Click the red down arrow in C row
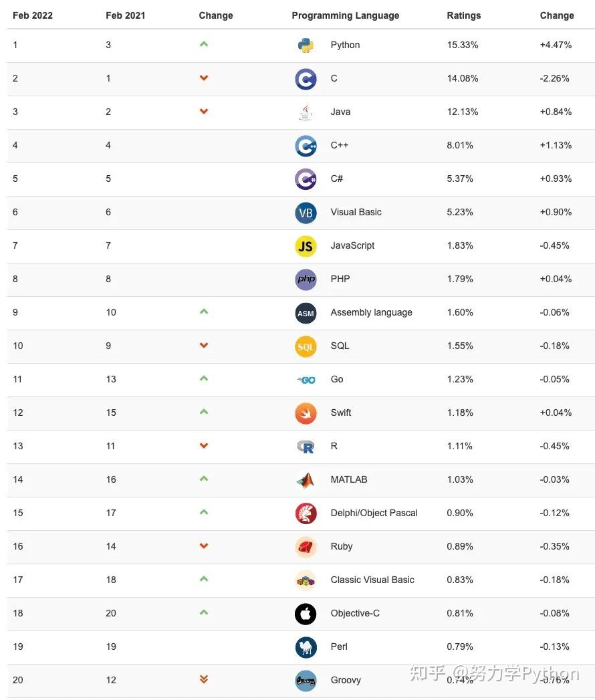The height and width of the screenshot is (700, 595). pyautogui.click(x=204, y=78)
